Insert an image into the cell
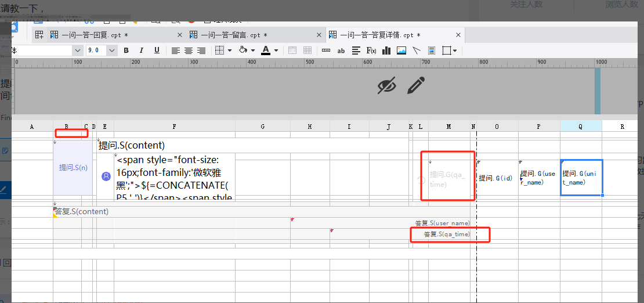This screenshot has height=303, width=644. point(401,50)
